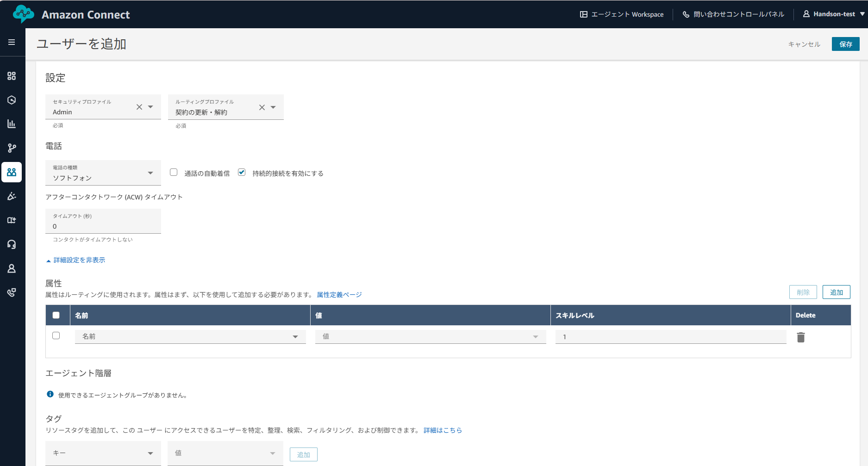Open the tag キー dropdown
The height and width of the screenshot is (466, 868).
[103, 453]
